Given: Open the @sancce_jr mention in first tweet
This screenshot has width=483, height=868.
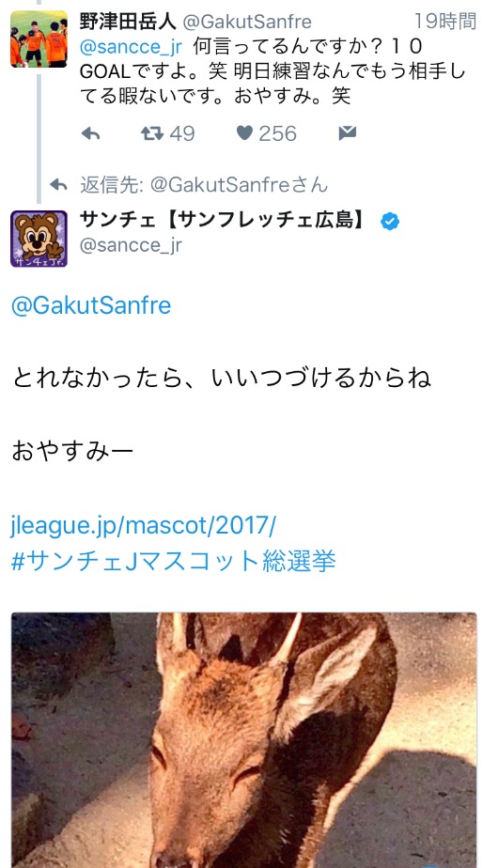Looking at the screenshot, I should 131,47.
